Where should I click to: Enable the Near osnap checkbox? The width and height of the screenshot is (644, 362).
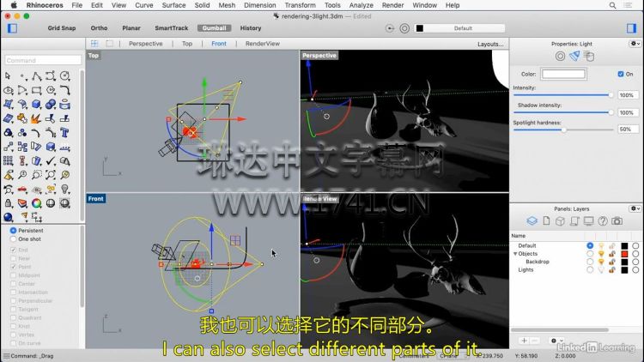13,258
